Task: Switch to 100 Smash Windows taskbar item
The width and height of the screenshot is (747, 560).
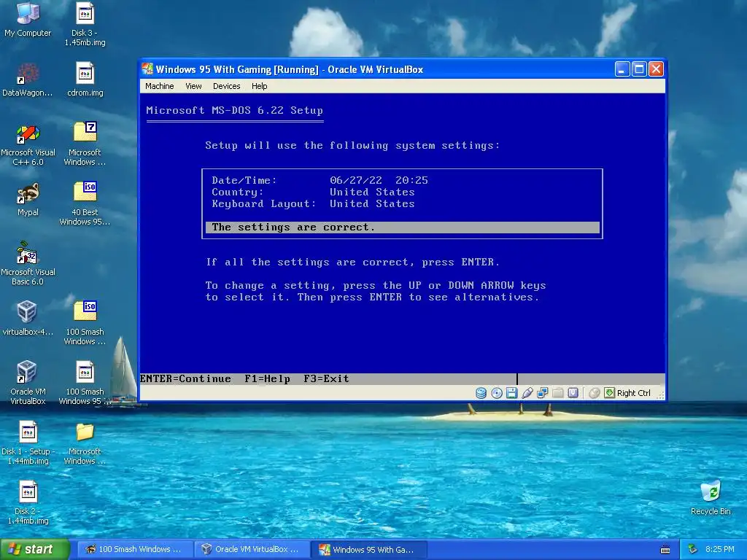Action: (135, 549)
